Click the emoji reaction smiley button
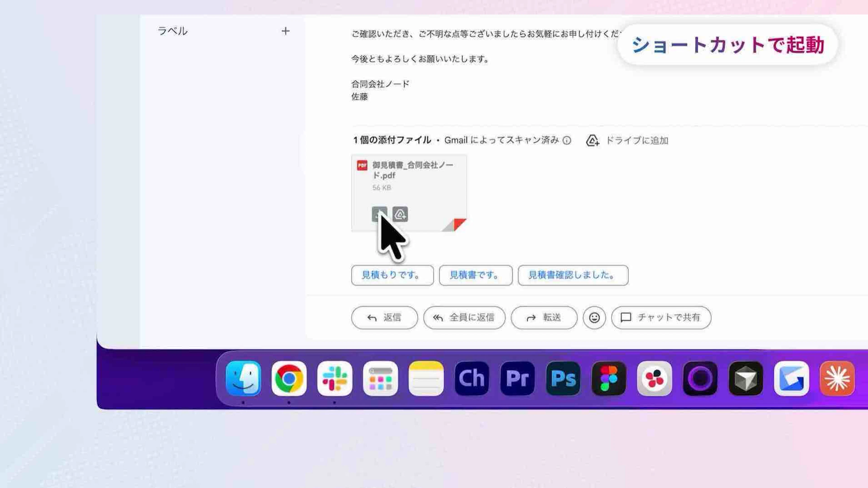 click(594, 318)
